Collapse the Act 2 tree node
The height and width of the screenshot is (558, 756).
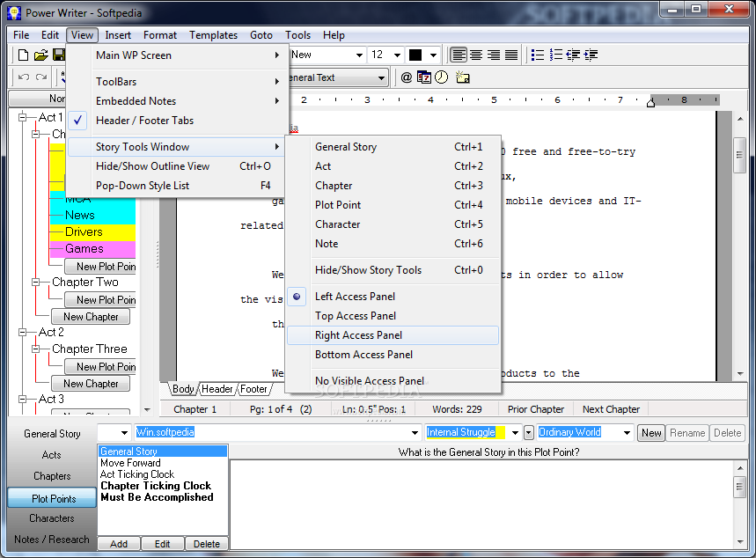coord(22,333)
